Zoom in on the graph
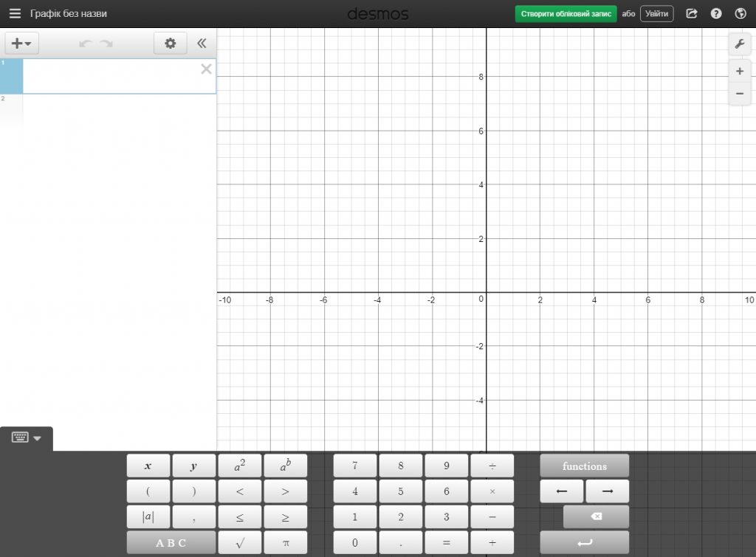Screen dimensions: 756x557 tap(739, 72)
